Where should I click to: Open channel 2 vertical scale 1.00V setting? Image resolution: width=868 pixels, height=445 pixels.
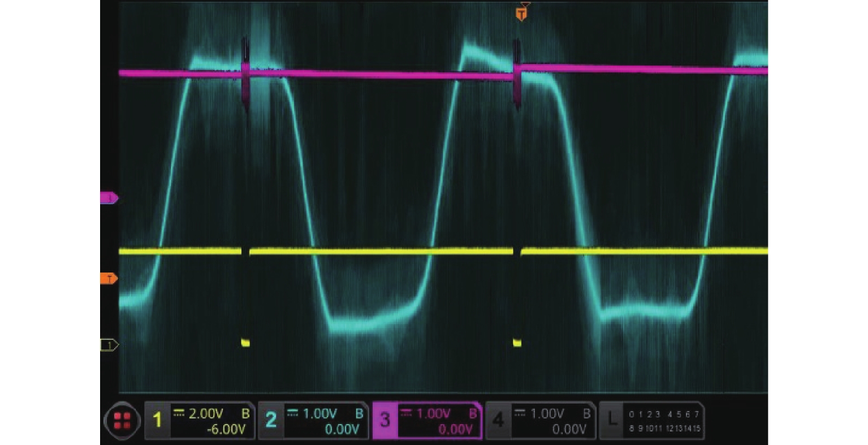tap(320, 414)
